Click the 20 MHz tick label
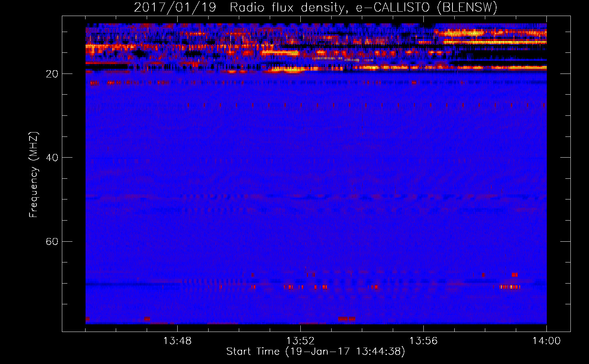This screenshot has height=364, width=589. coord(52,74)
